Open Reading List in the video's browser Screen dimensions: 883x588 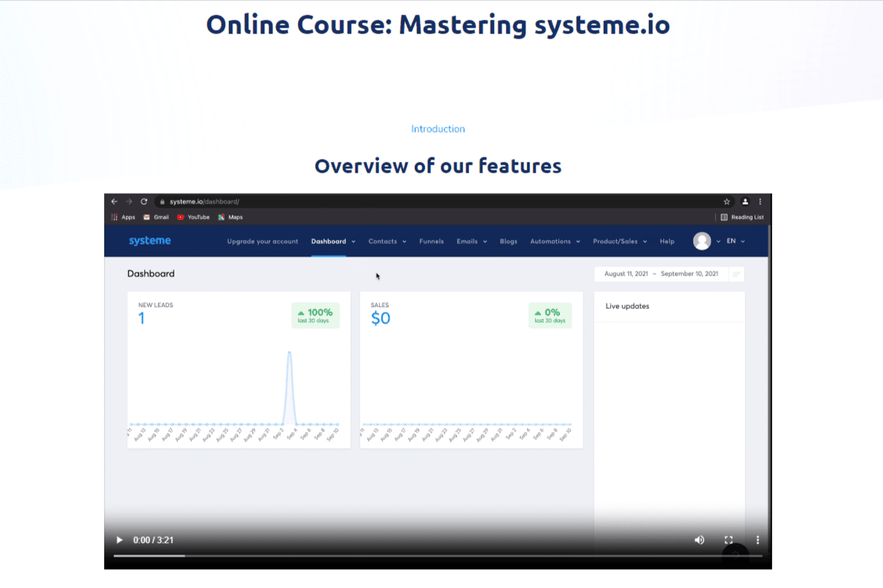742,217
